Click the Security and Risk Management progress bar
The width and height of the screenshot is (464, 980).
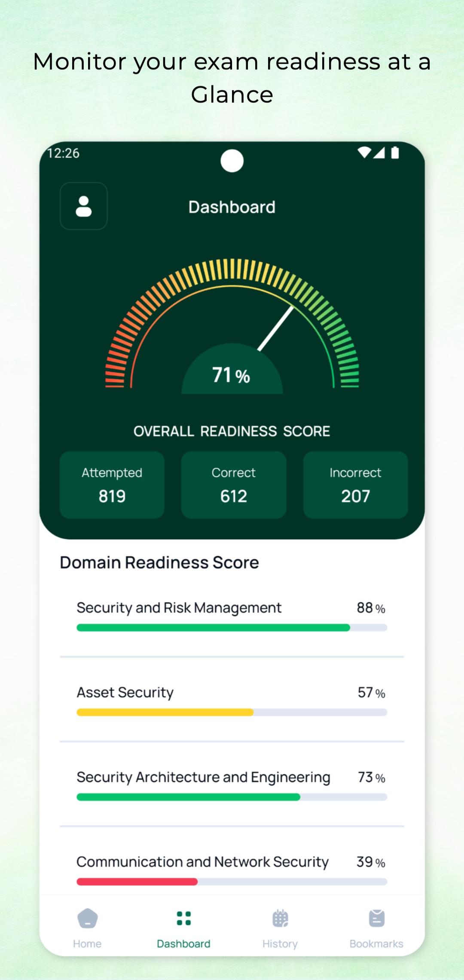[x=232, y=628]
